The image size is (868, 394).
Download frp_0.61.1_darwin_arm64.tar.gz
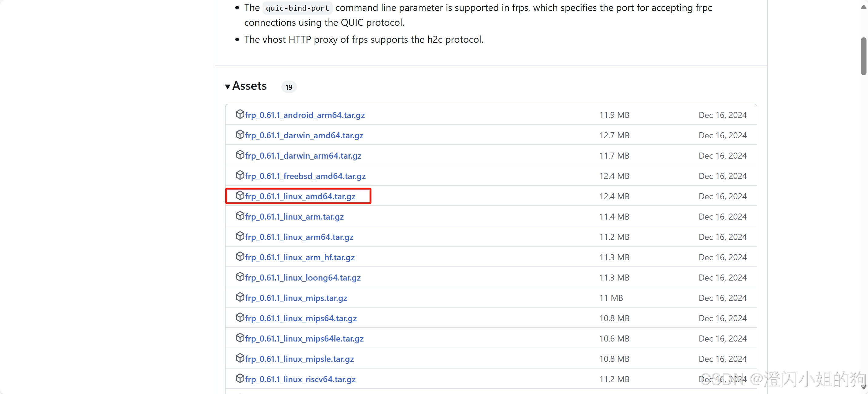coord(303,156)
